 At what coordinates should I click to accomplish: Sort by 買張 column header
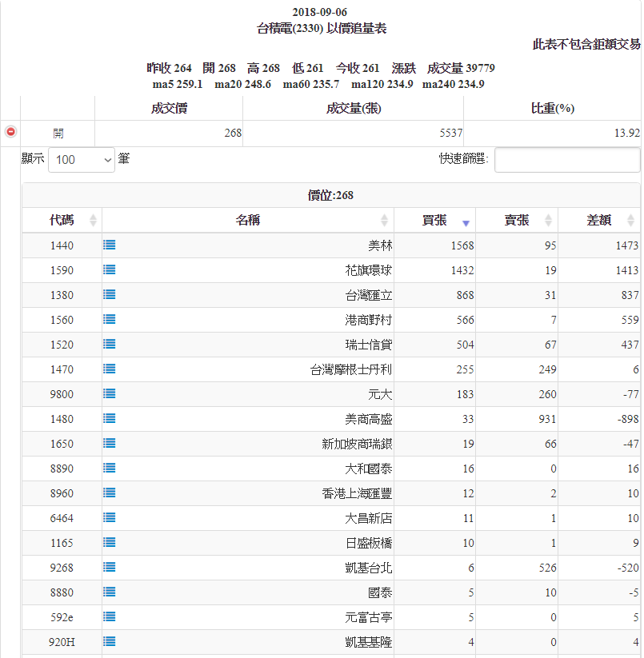434,221
